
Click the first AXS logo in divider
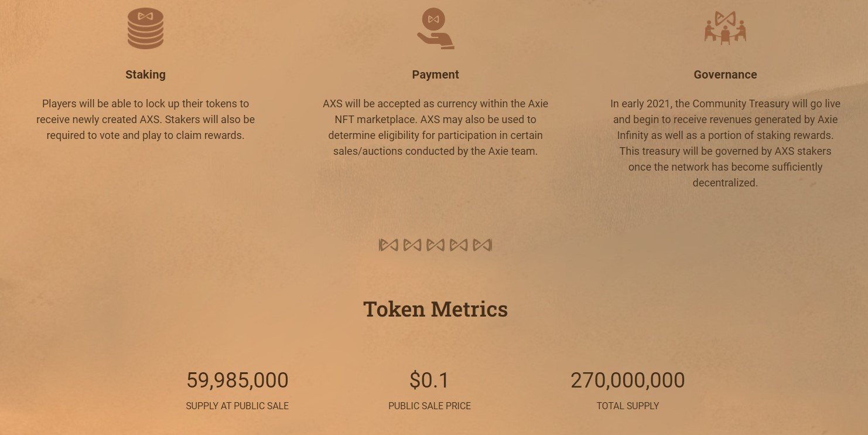tap(388, 245)
